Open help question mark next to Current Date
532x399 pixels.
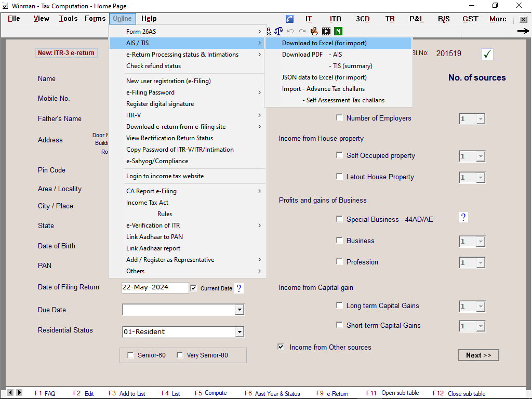pos(239,288)
